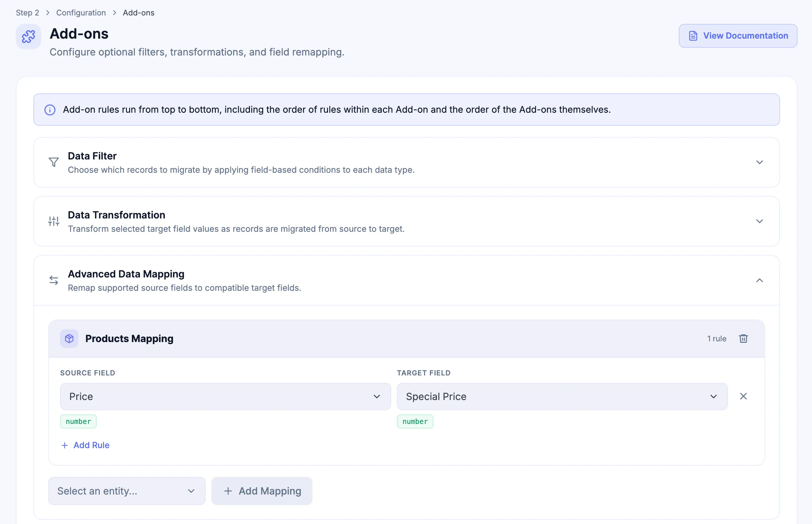Click the Add Rule link

click(x=85, y=445)
